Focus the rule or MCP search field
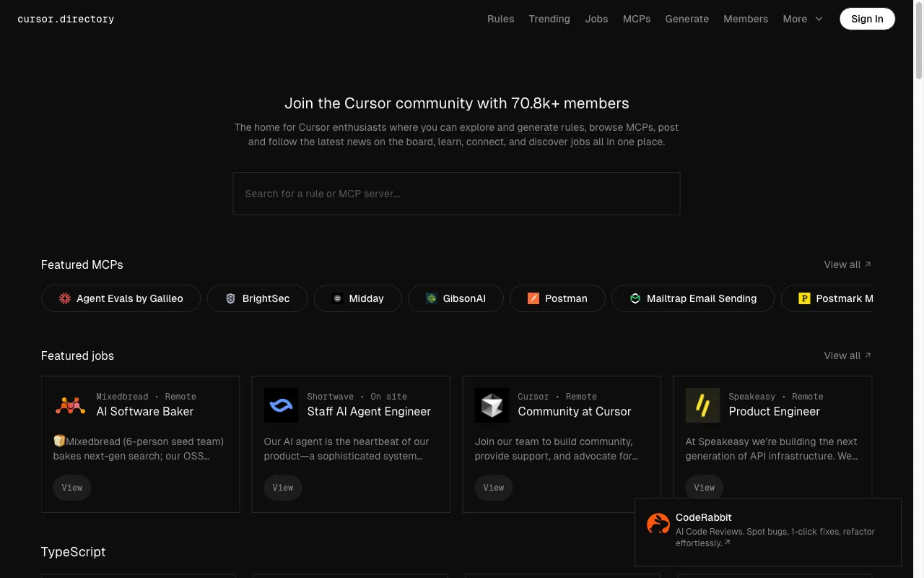924x578 pixels. click(x=456, y=194)
